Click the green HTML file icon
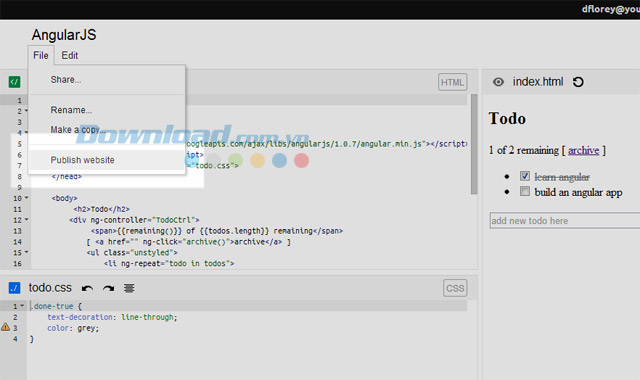The width and height of the screenshot is (640, 380). pyautogui.click(x=14, y=82)
